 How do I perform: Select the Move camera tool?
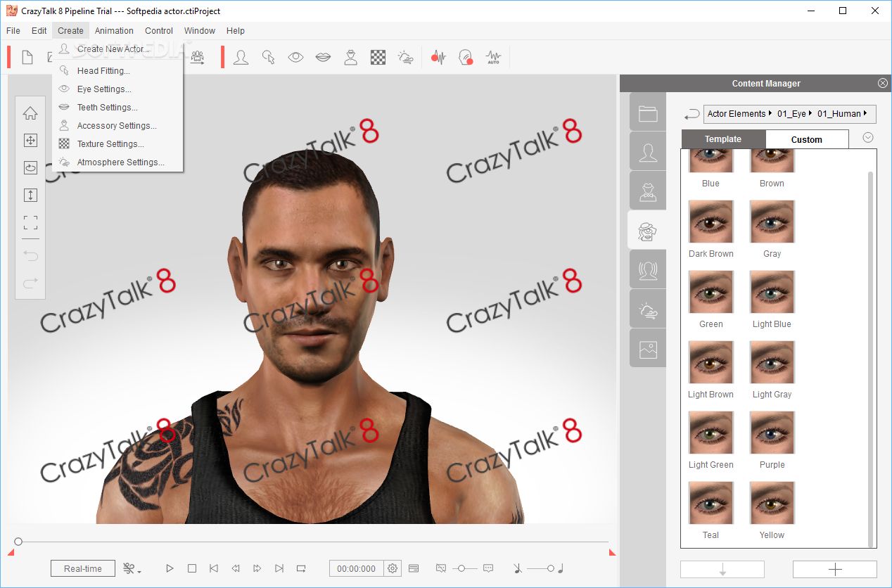click(30, 141)
